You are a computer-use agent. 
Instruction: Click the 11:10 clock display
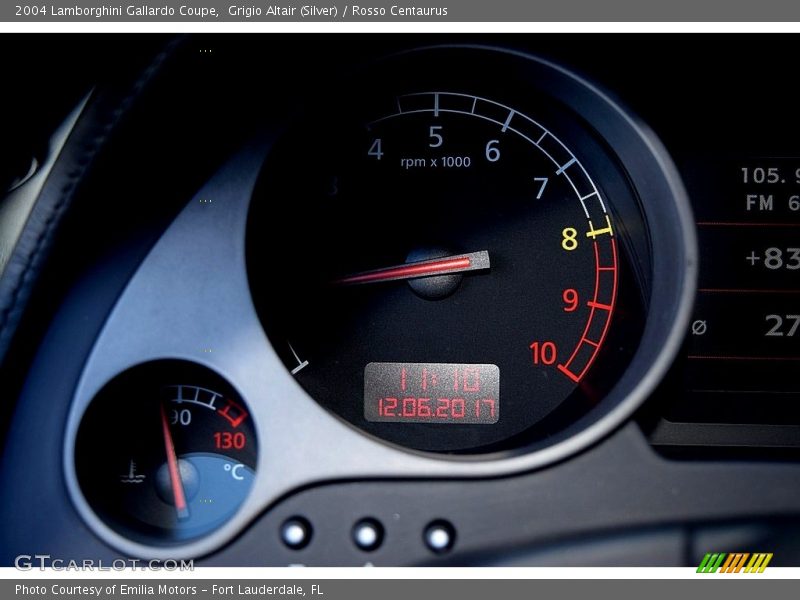tap(439, 380)
